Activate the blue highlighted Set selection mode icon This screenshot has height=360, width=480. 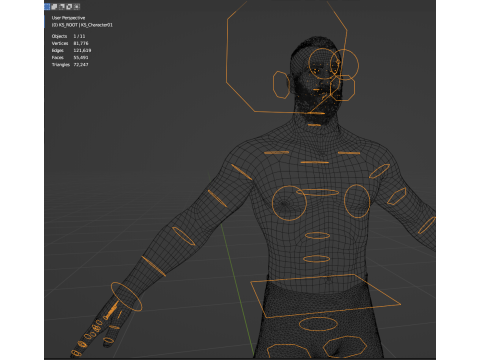tap(47, 6)
